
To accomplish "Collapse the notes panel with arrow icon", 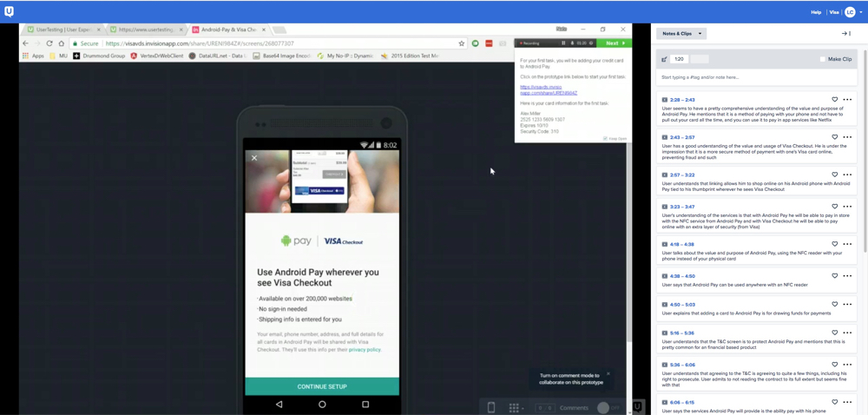I will click(x=845, y=34).
